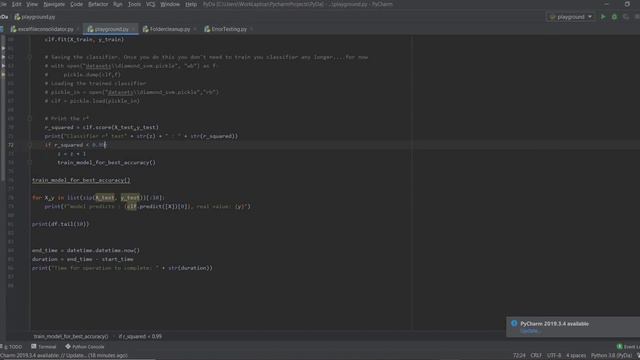Screen dimensions: 640x360
Task: Change the UTF-8 file encoding
Action: (554, 356)
